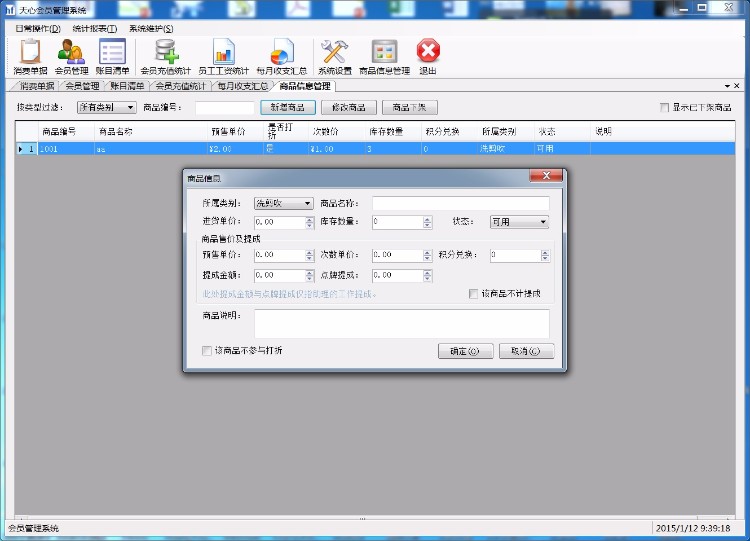Switch to the 账目清单 tab
Image resolution: width=750 pixels, height=541 pixels.
pos(127,86)
